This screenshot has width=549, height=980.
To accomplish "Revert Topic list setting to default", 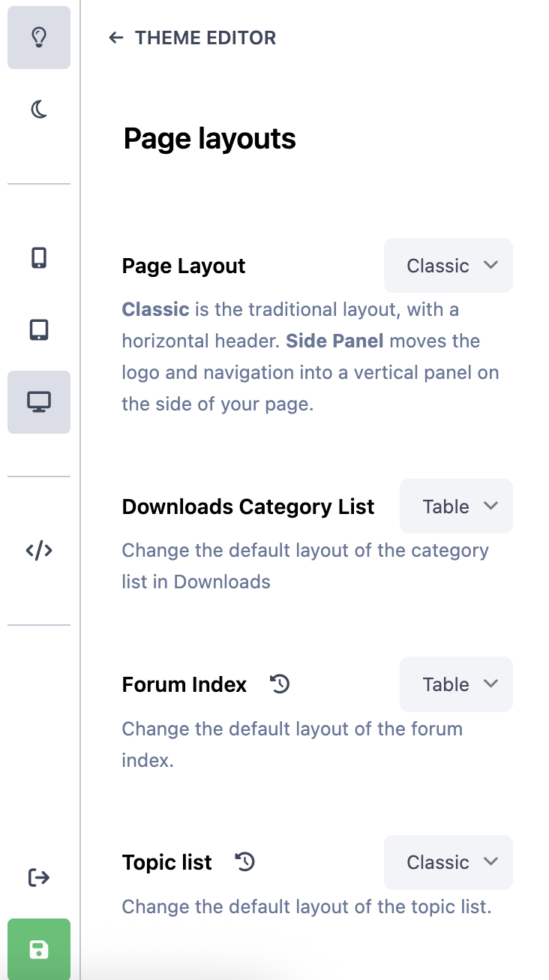I will [245, 862].
